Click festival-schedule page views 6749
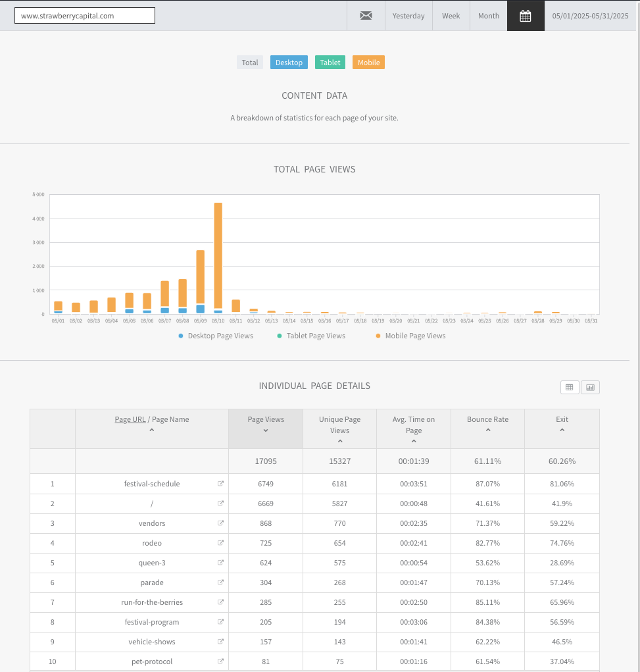 [266, 483]
